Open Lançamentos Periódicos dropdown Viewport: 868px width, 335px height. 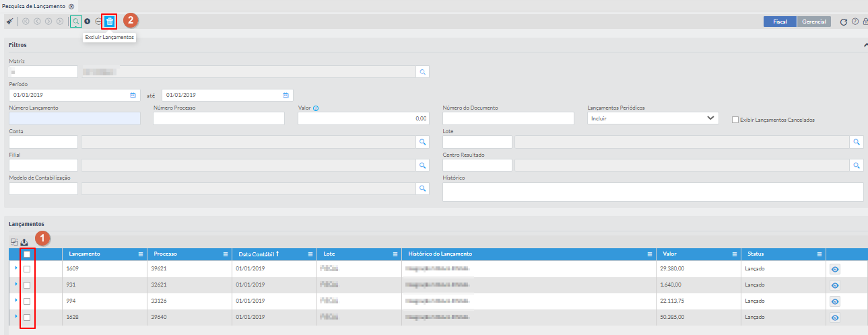click(653, 118)
